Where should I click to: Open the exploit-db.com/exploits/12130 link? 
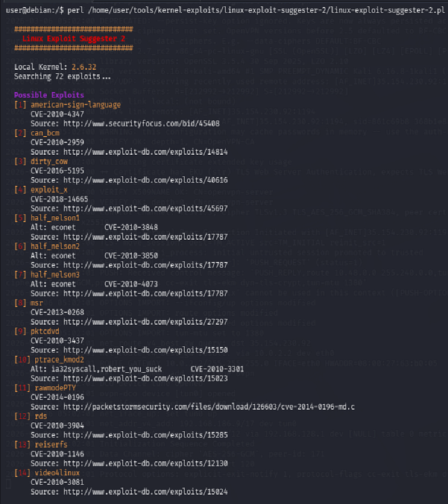(x=145, y=463)
